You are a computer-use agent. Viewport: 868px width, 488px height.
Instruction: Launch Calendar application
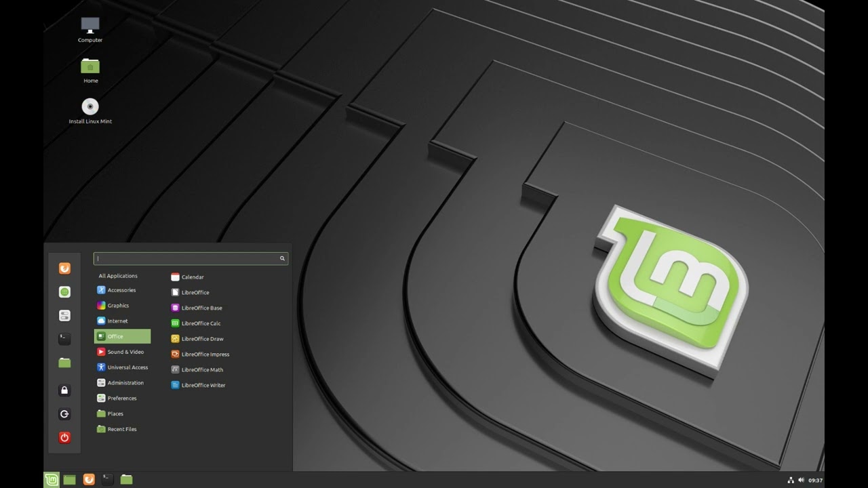pyautogui.click(x=188, y=277)
